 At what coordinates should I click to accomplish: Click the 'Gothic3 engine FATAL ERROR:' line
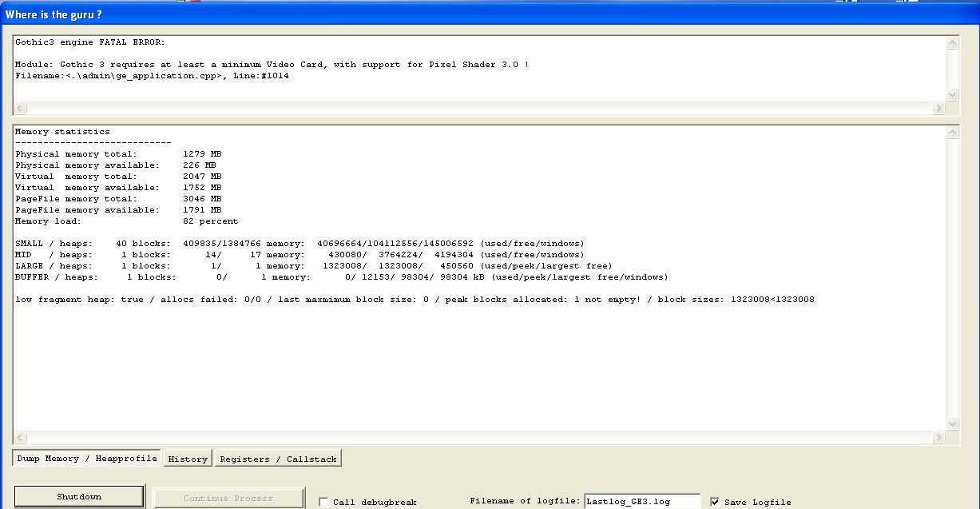pyautogui.click(x=90, y=42)
